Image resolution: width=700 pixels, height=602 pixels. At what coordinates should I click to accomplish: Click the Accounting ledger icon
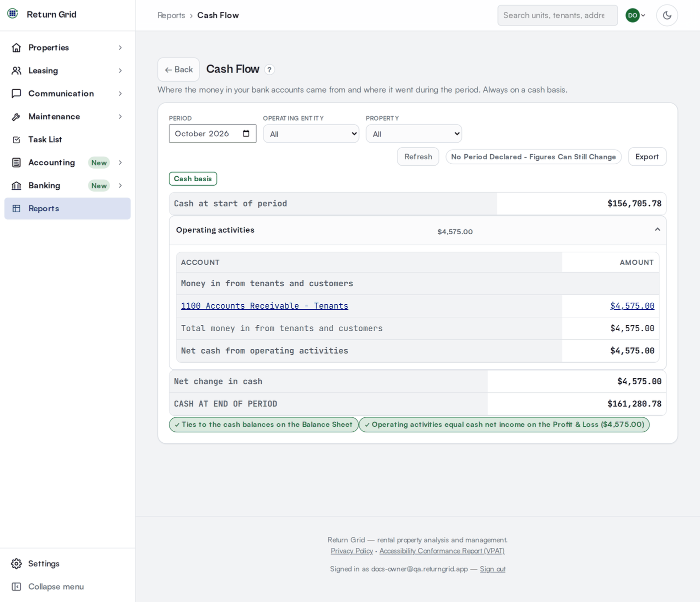point(16,163)
